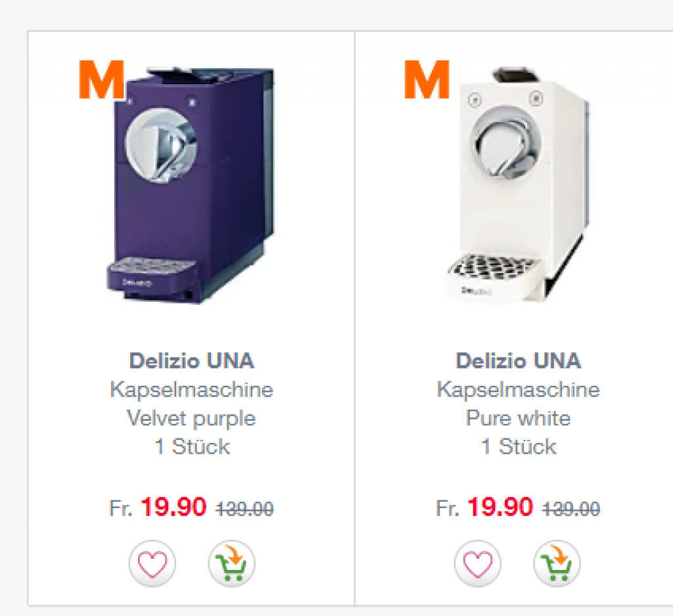Add Pure white machine to shopping cart
Image resolution: width=673 pixels, height=616 pixels.
(x=557, y=563)
